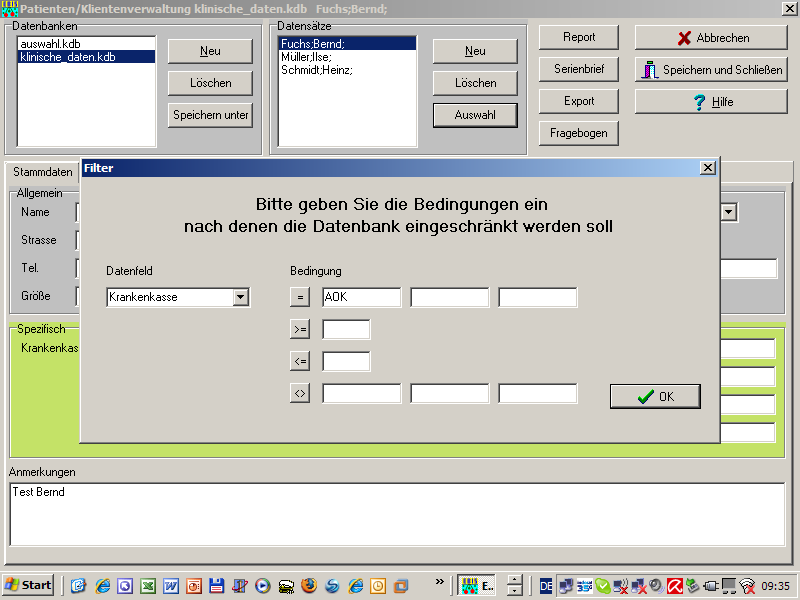
Task: Select Müller;Ilse in the Datensätze list
Action: tap(307, 58)
